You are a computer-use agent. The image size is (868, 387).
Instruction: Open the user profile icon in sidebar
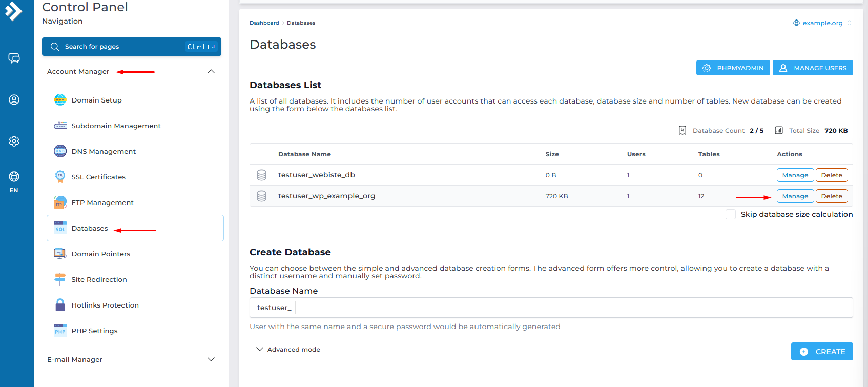pyautogui.click(x=14, y=99)
